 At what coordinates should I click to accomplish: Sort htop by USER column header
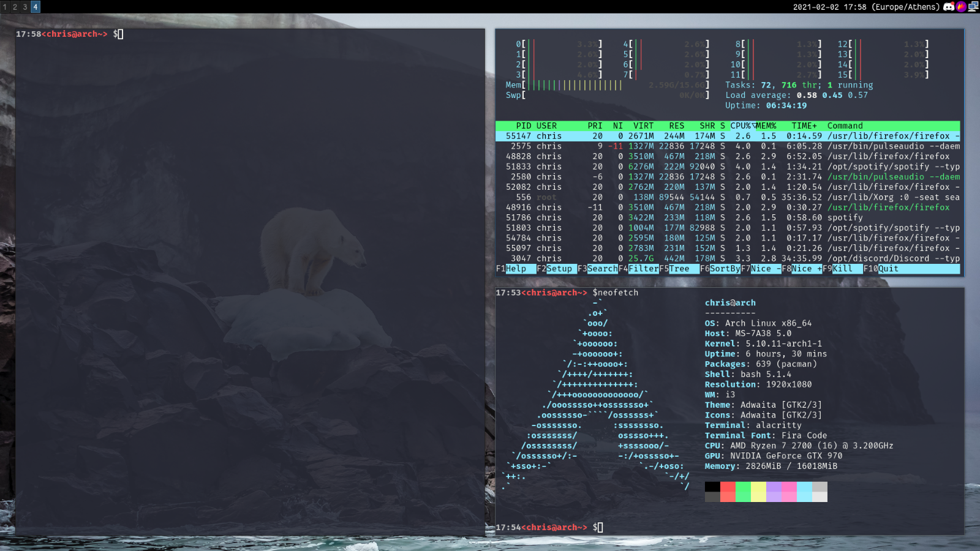[547, 126]
